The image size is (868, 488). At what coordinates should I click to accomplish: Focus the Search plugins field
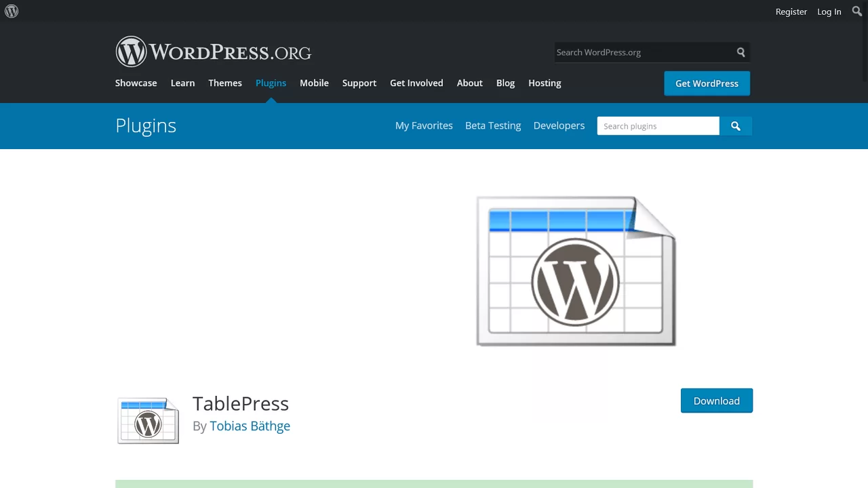click(658, 126)
